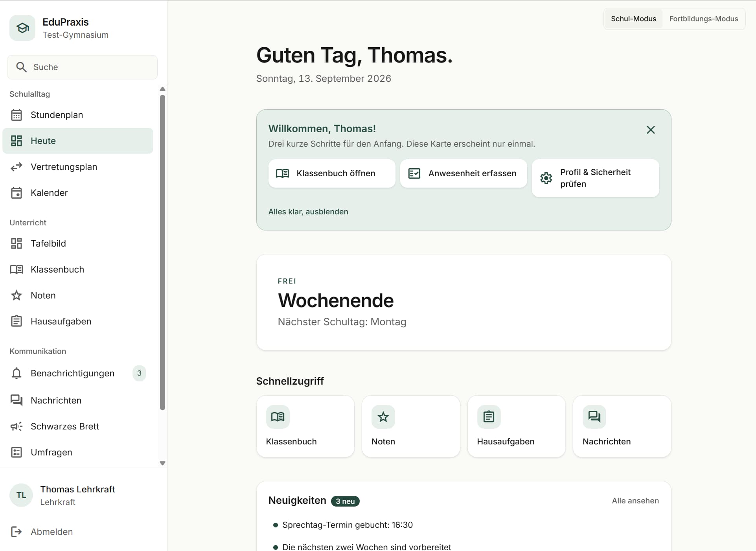Click the Wochenende status card
The image size is (756, 551).
464,302
